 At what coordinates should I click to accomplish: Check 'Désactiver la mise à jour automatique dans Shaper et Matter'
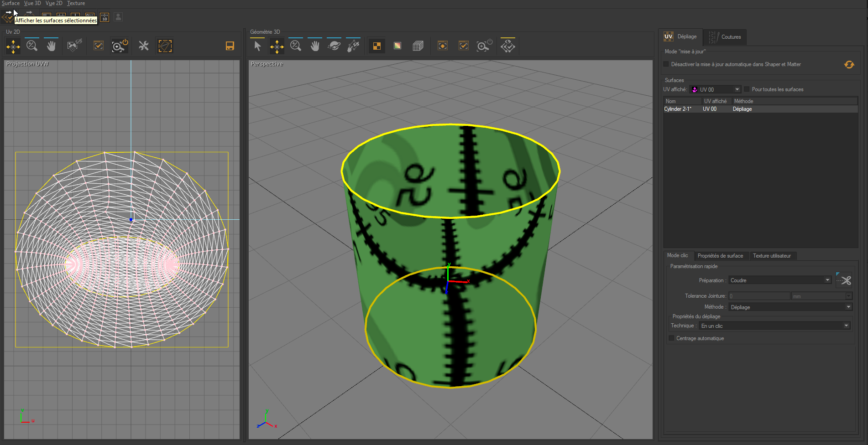(666, 64)
